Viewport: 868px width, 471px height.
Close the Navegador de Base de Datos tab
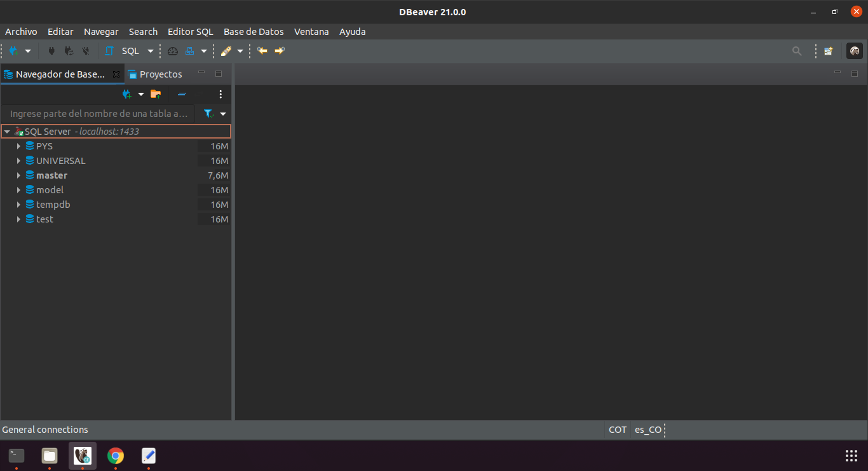click(x=116, y=74)
